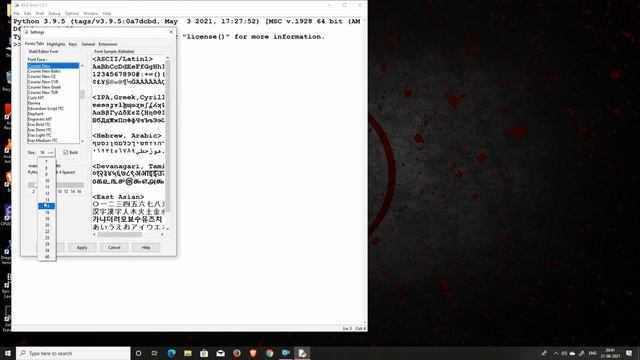Viewport: 640px width, 360px height.
Task: Open File Explorer from the taskbar
Action: pyautogui.click(x=188, y=353)
